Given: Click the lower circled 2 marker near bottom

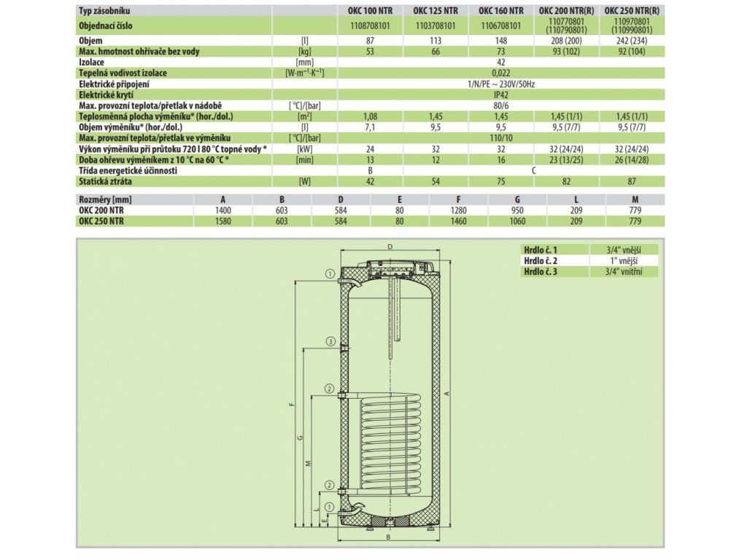Looking at the screenshot, I should [x=329, y=485].
